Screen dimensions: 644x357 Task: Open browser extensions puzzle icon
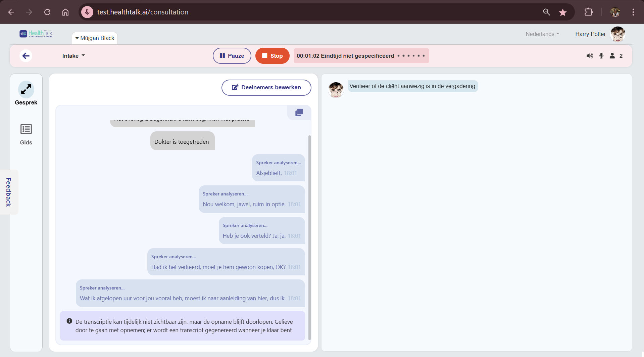(588, 12)
